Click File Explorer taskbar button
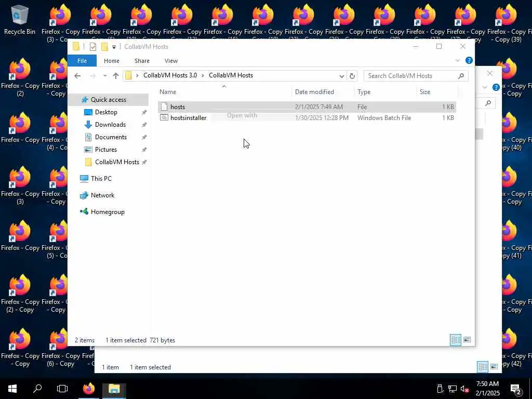Screen dimensions: 532x399 tap(114, 389)
